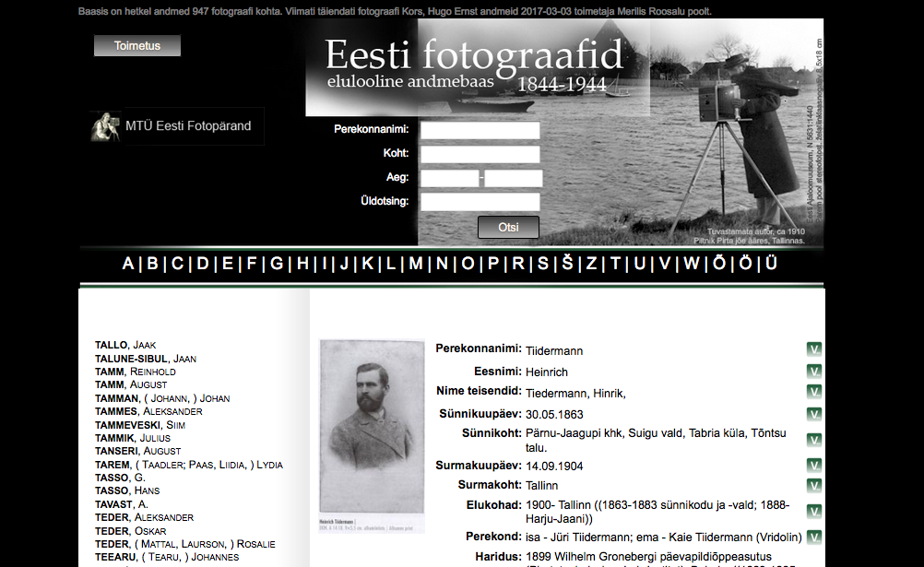
Task: Focus the Koht input field
Action: coord(480,154)
